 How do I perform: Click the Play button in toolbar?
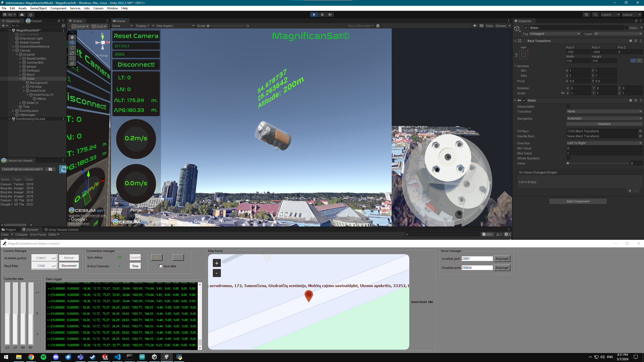pos(314,15)
